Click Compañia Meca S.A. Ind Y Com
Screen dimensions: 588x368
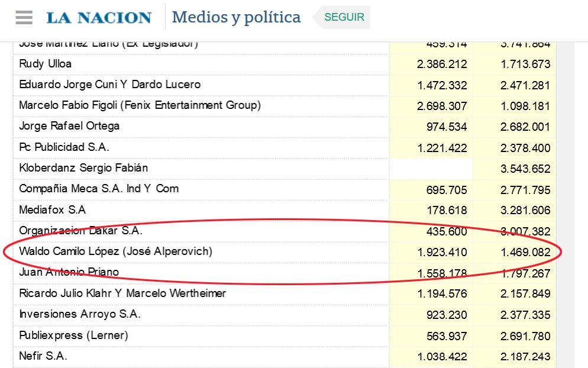(99, 188)
